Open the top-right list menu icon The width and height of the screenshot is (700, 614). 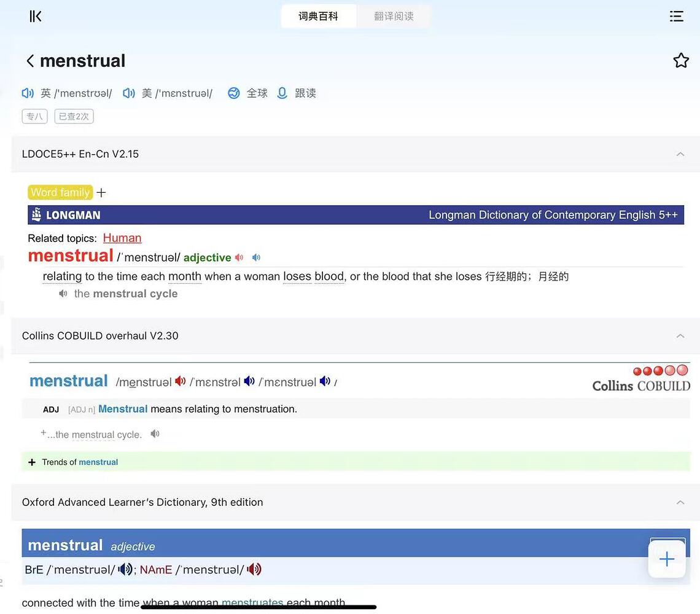click(x=676, y=17)
